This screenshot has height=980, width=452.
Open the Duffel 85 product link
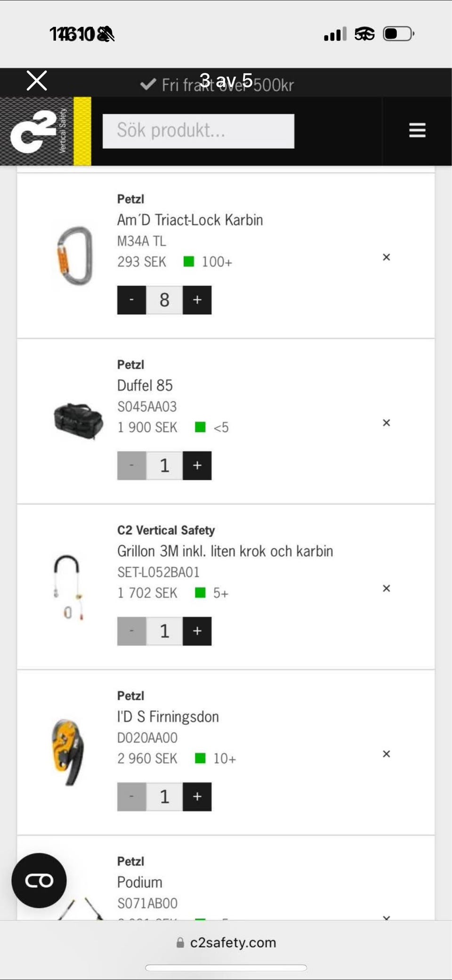click(x=145, y=386)
